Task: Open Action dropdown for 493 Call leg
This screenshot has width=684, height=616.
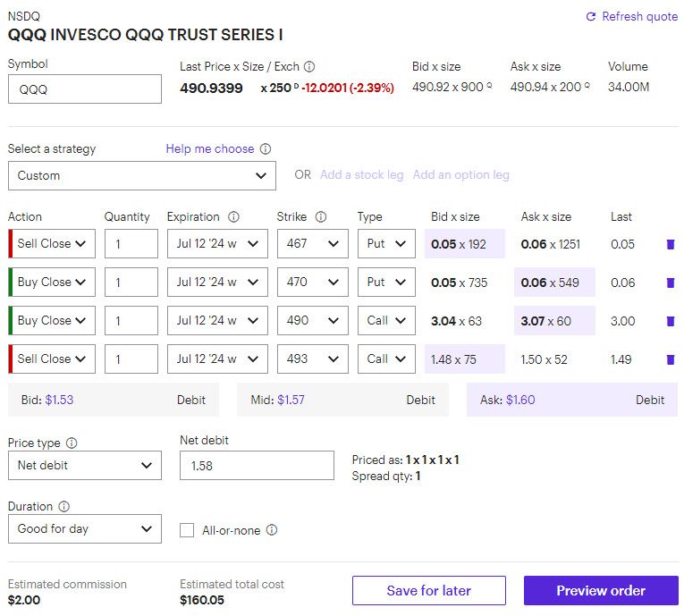Action: 52,359
